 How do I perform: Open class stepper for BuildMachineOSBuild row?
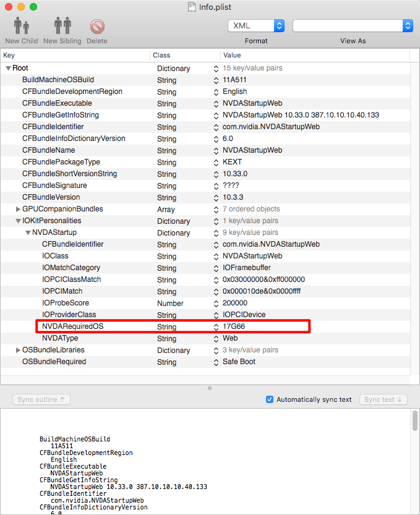(x=216, y=80)
